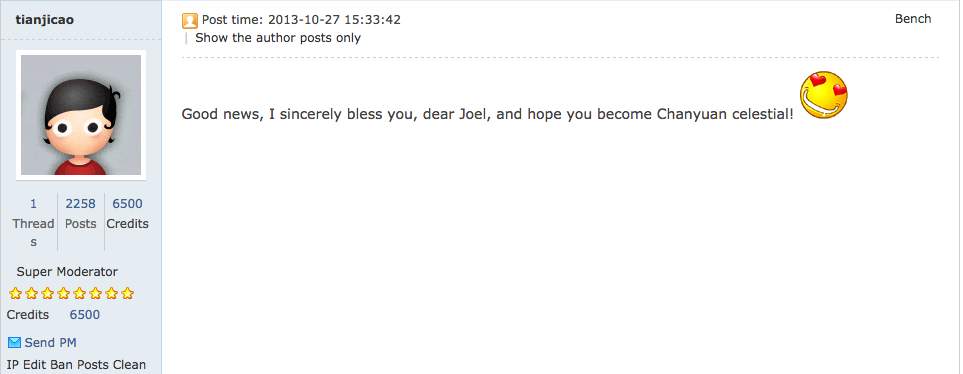
Task: Click the heart-eyes smiley emoticon
Action: [x=824, y=95]
